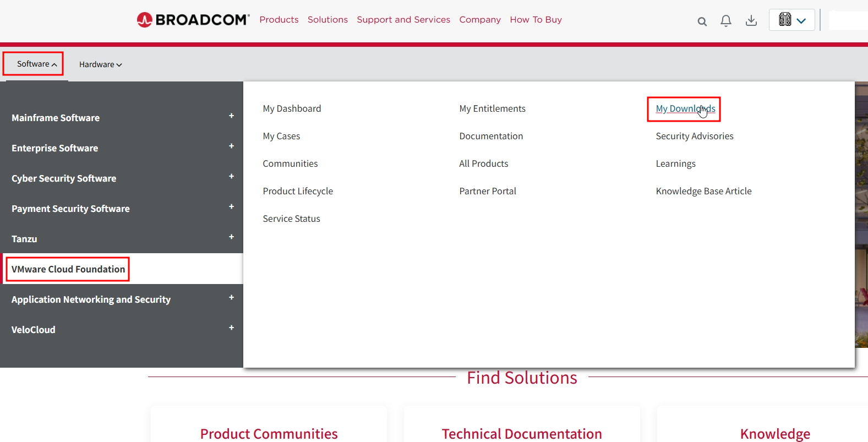Open Product Lifecycle link
The image size is (868, 442).
coord(298,191)
